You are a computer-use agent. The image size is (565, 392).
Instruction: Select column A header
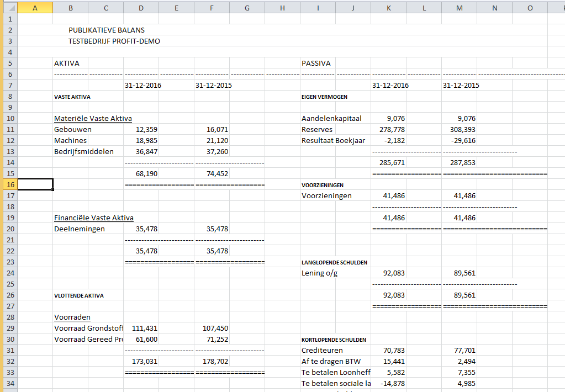[35, 8]
